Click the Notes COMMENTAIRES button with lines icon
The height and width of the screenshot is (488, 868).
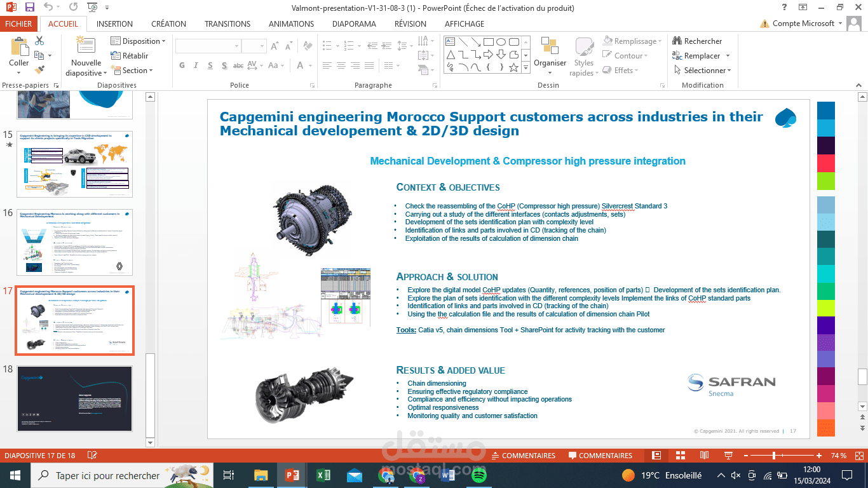pyautogui.click(x=522, y=456)
